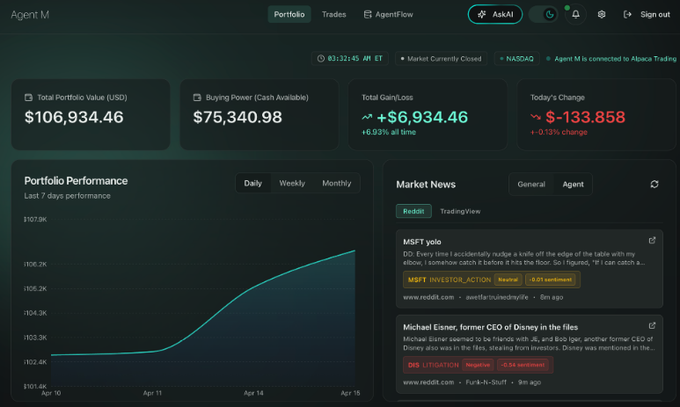Click the Negative sentiment badge
The width and height of the screenshot is (680, 407).
(x=477, y=365)
